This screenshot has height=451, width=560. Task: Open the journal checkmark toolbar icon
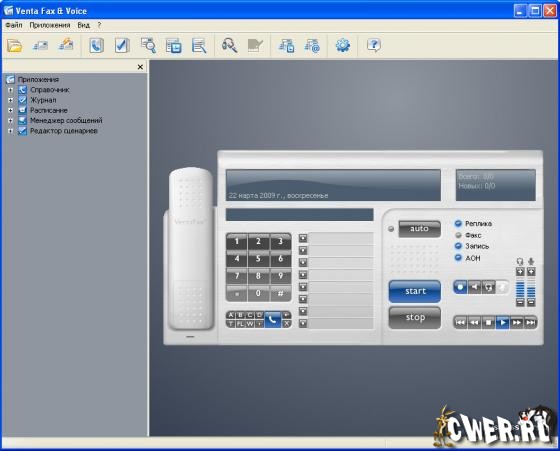pos(122,46)
